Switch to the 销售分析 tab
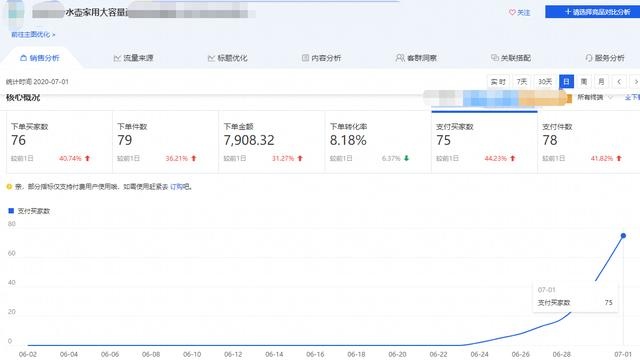Image resolution: width=640 pixels, height=363 pixels. point(40,58)
